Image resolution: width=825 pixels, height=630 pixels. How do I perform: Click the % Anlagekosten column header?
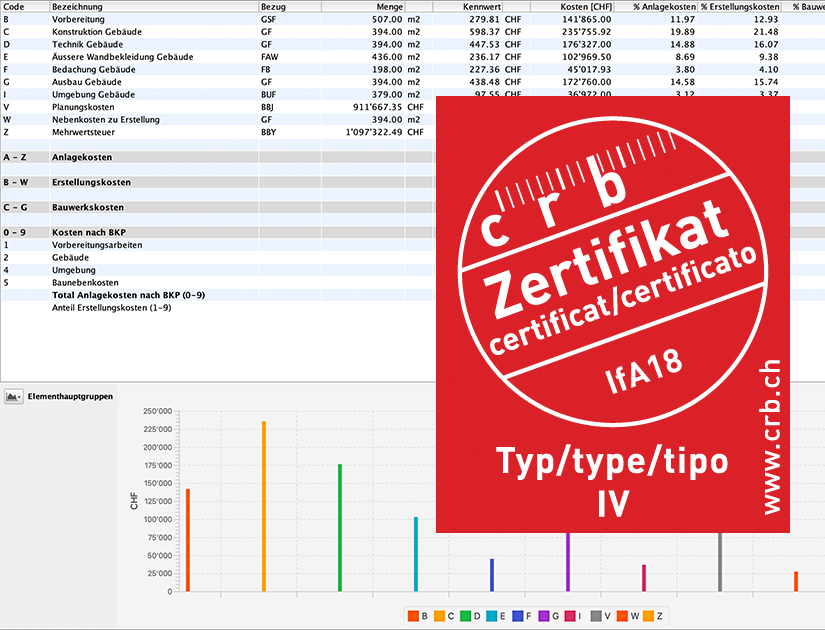(656, 7)
